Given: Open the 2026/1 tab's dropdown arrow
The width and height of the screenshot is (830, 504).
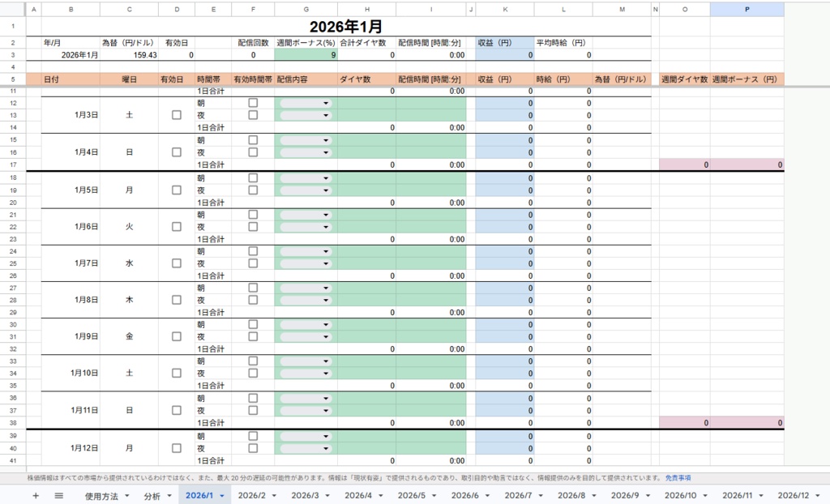Looking at the screenshot, I should [x=222, y=496].
